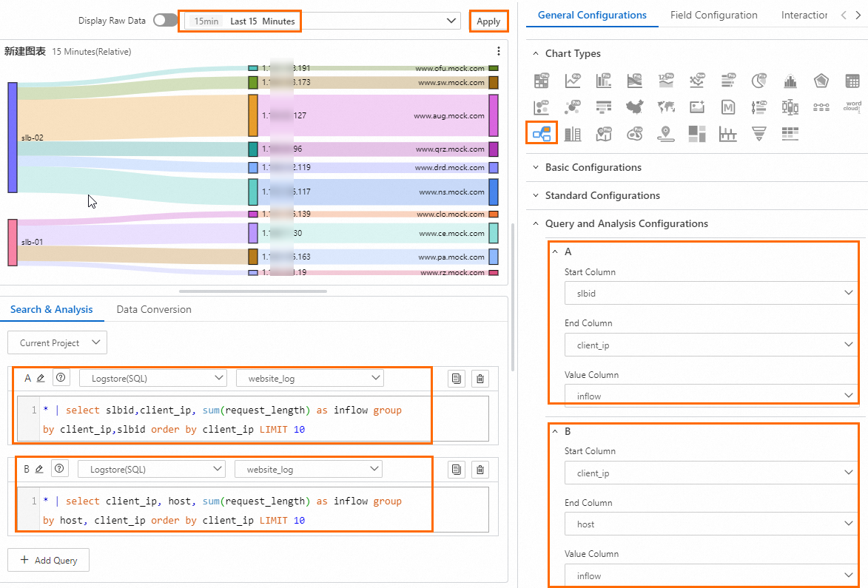Rename query A using the pencil icon
868x588 pixels.
(x=41, y=379)
